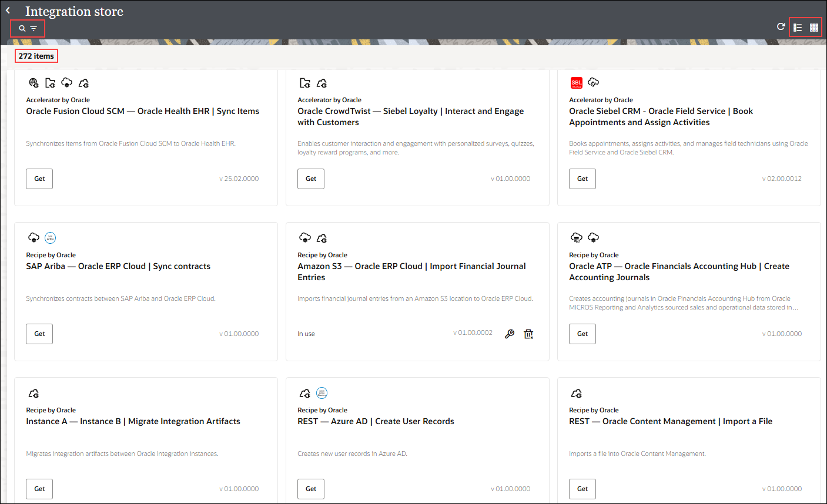Open the filter icon beside search

click(34, 28)
